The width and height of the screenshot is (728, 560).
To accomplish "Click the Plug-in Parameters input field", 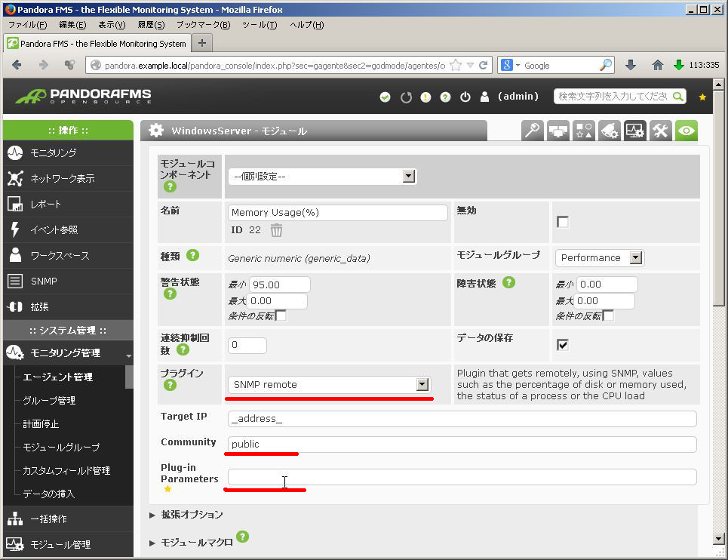I will point(462,477).
